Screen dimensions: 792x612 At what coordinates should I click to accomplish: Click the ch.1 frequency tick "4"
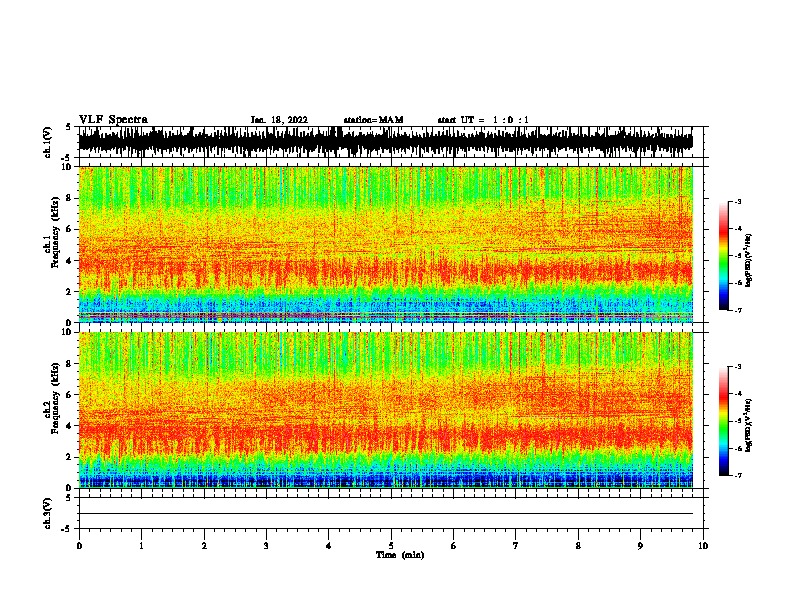(x=70, y=261)
